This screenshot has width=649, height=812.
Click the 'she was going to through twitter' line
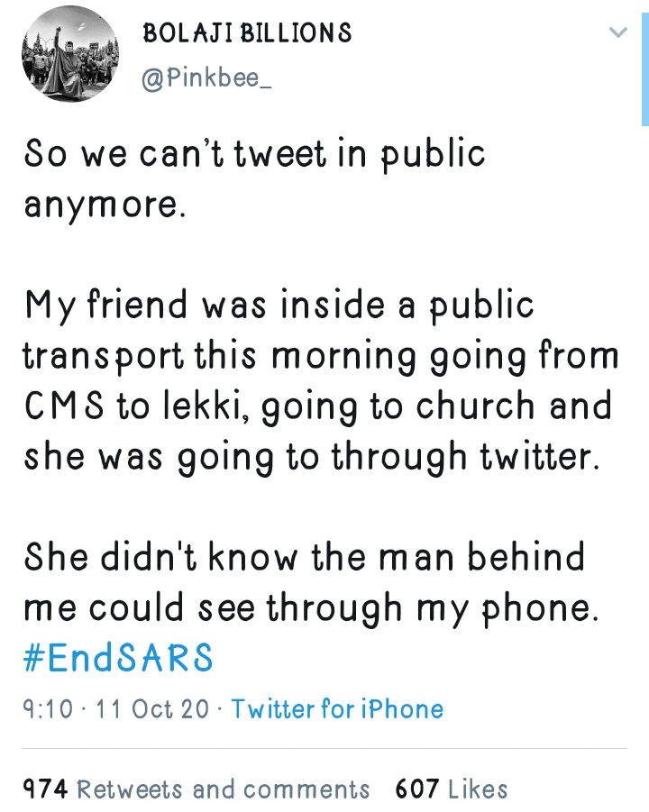coord(310,456)
